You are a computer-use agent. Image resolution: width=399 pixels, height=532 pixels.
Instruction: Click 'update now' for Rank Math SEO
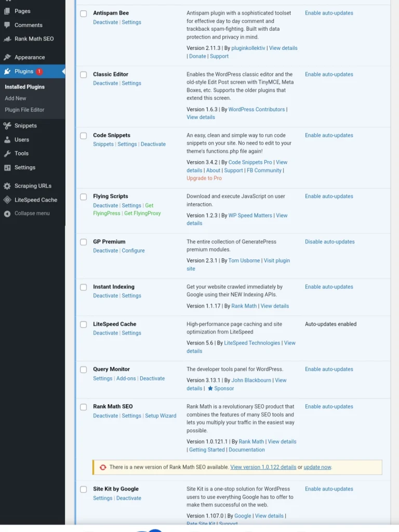pyautogui.click(x=317, y=467)
